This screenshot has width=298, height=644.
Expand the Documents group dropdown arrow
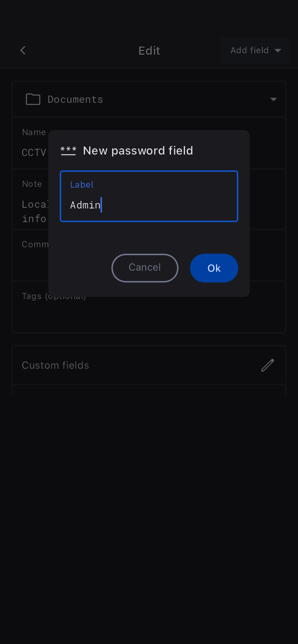274,100
